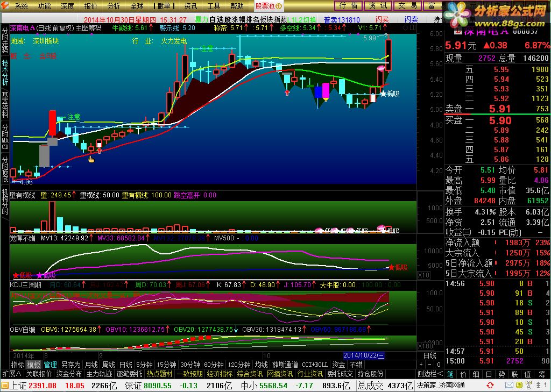The width and height of the screenshot is (551, 392).
Task: Select the 30分钟 period
Action: point(190,365)
